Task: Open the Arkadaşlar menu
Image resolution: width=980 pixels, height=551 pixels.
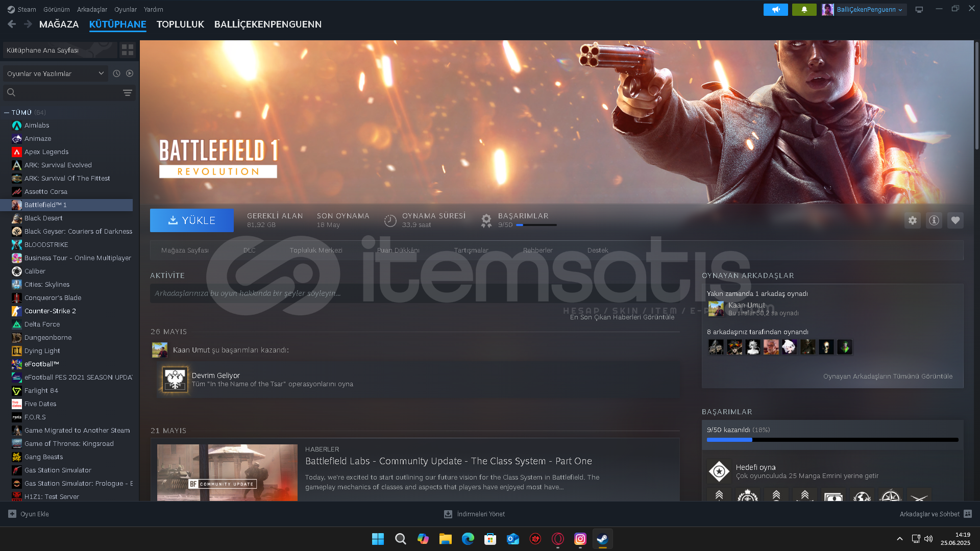Action: click(x=92, y=9)
